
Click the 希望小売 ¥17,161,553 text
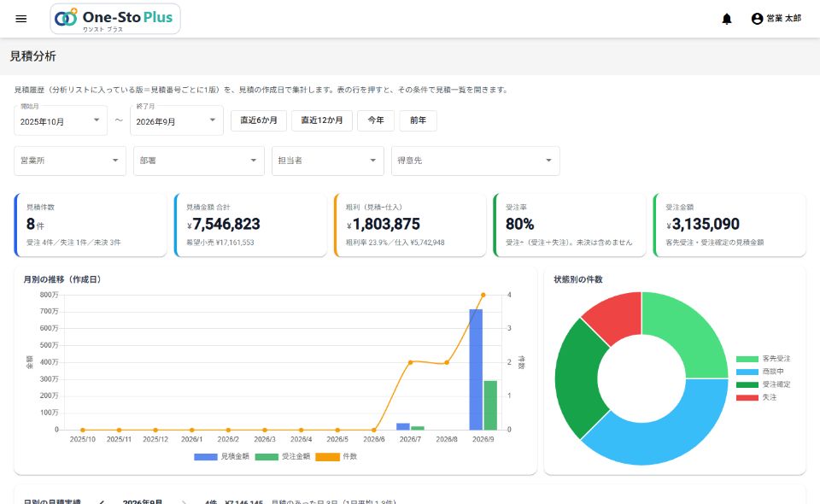click(220, 243)
